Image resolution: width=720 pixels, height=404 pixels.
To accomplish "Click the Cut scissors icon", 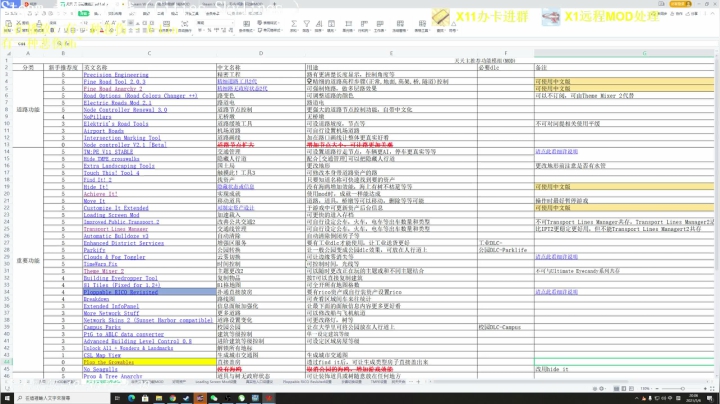I will point(18,22).
